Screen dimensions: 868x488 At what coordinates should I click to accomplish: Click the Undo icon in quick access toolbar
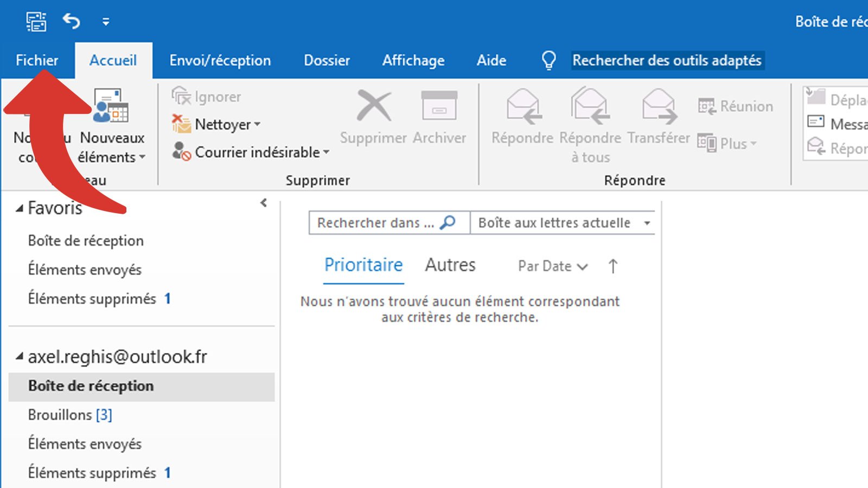[x=71, y=22]
